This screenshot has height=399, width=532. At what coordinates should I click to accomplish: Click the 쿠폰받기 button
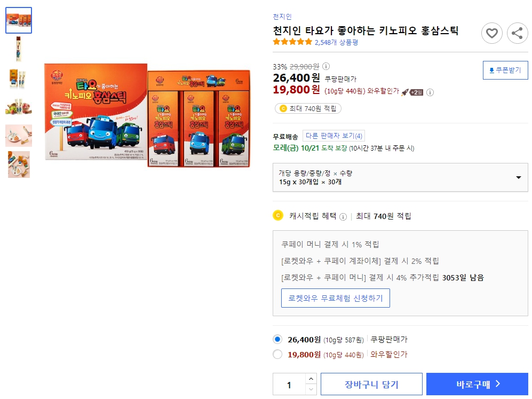(505, 70)
